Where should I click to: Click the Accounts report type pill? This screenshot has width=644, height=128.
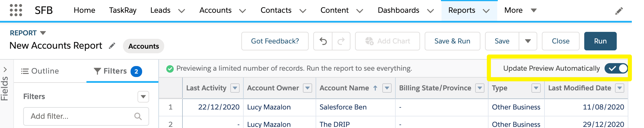[144, 46]
